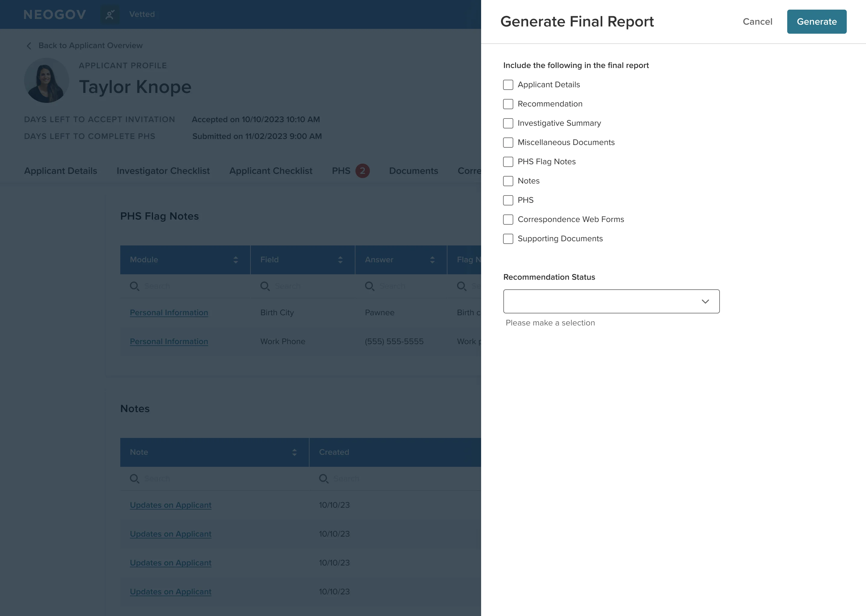The height and width of the screenshot is (616, 866).
Task: Click the Created column search input
Action: (x=395, y=479)
